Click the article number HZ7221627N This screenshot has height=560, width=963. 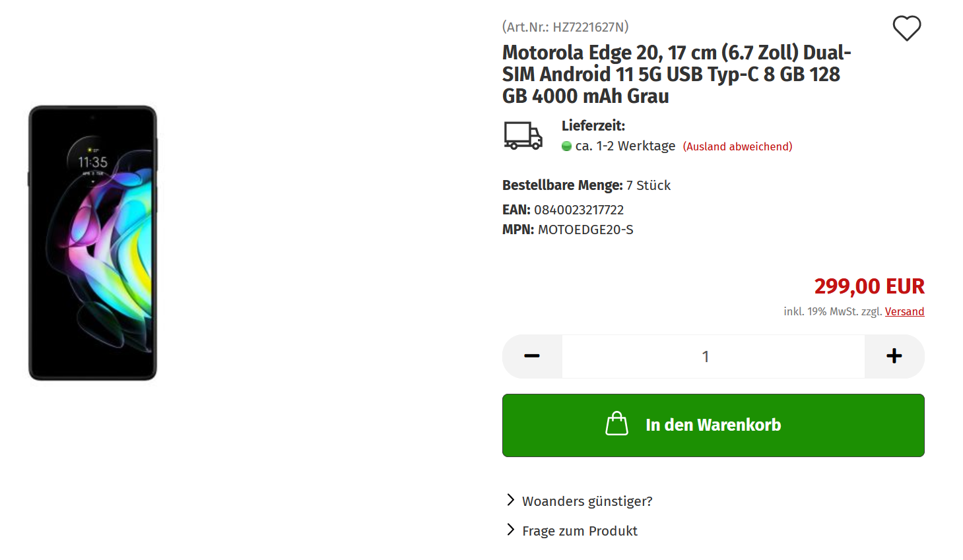(589, 27)
